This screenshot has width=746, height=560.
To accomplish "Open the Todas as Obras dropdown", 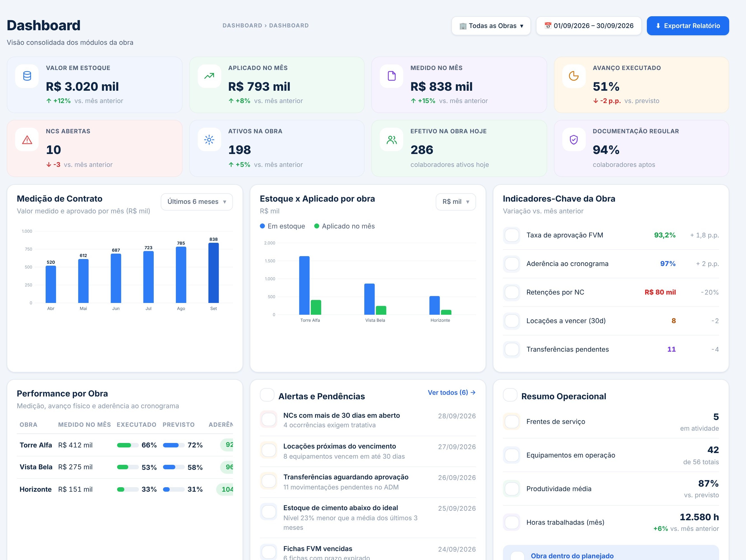I will [491, 26].
